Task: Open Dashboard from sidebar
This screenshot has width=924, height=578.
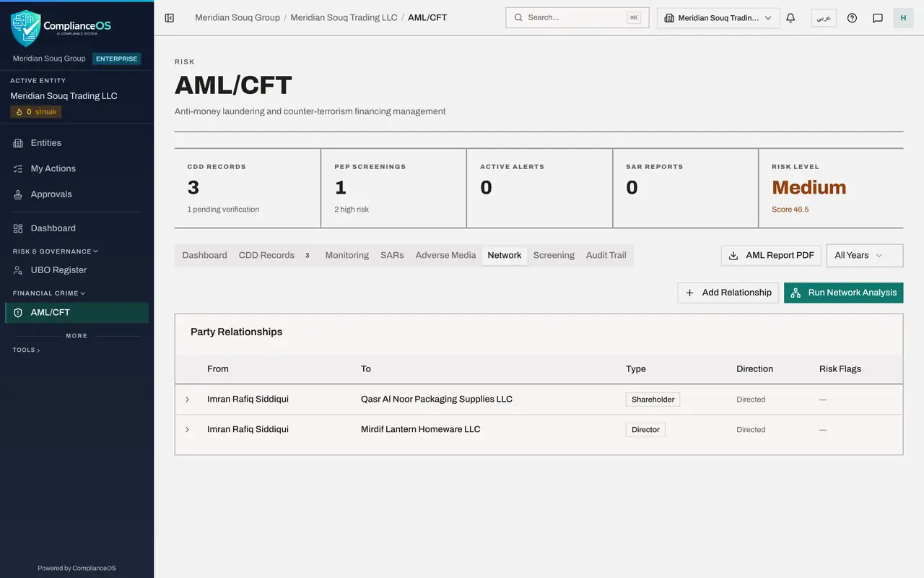Action: click(x=77, y=228)
